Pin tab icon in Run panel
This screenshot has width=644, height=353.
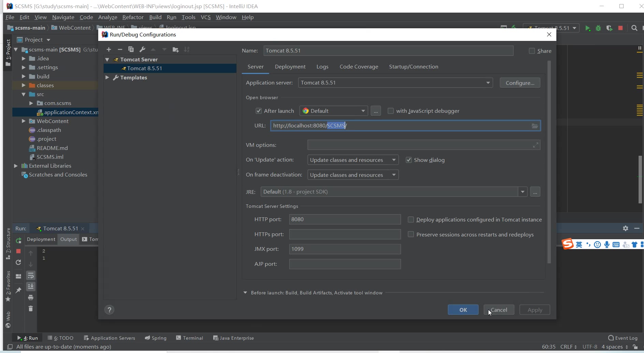click(x=18, y=290)
